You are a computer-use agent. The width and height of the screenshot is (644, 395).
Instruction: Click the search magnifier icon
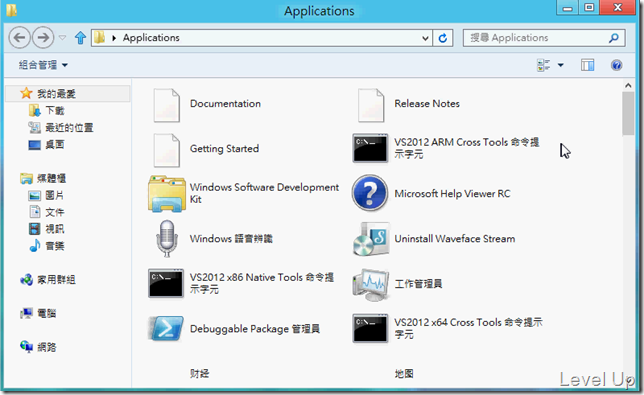(x=614, y=38)
